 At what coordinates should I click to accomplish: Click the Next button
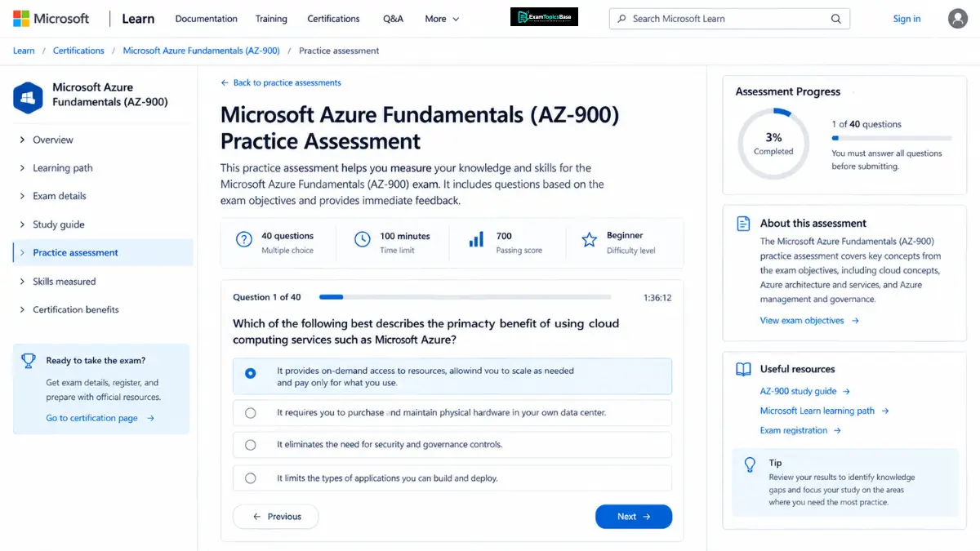[634, 517]
